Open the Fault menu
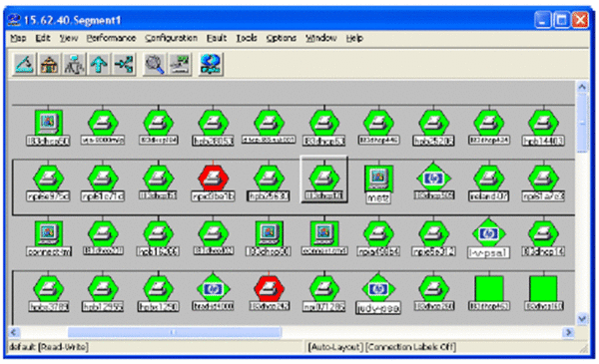This screenshot has width=599, height=364. point(217,38)
